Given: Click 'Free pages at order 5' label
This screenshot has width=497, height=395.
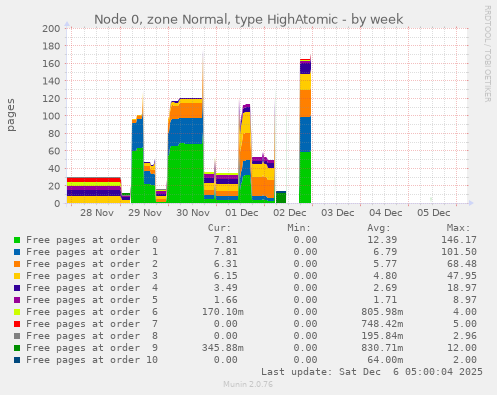Looking at the screenshot, I should 92,300.
